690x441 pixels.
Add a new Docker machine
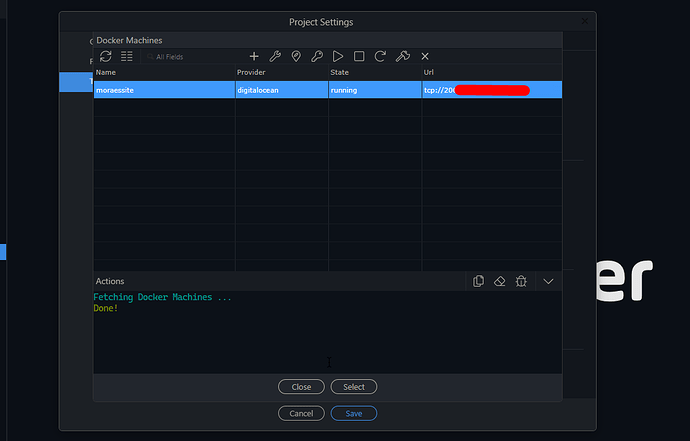click(x=254, y=56)
